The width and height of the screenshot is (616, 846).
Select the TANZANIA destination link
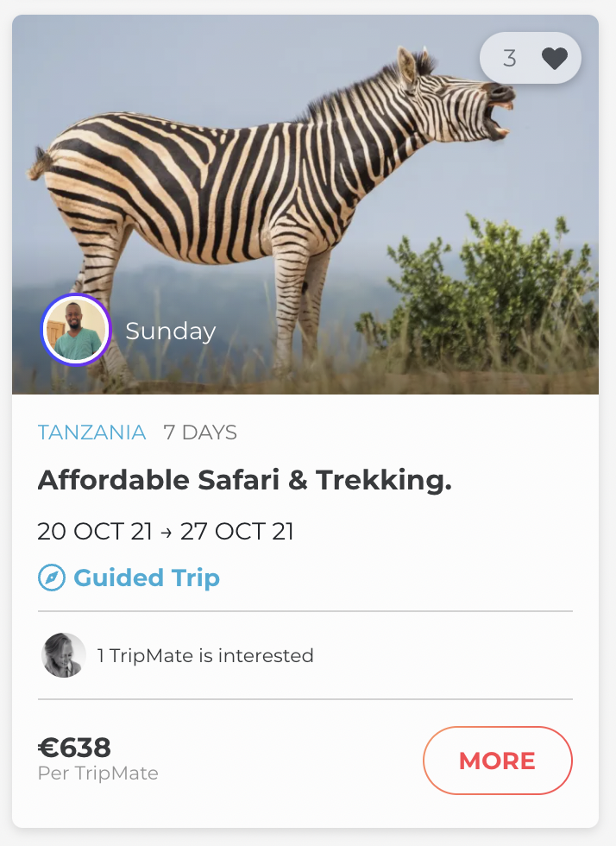click(92, 432)
